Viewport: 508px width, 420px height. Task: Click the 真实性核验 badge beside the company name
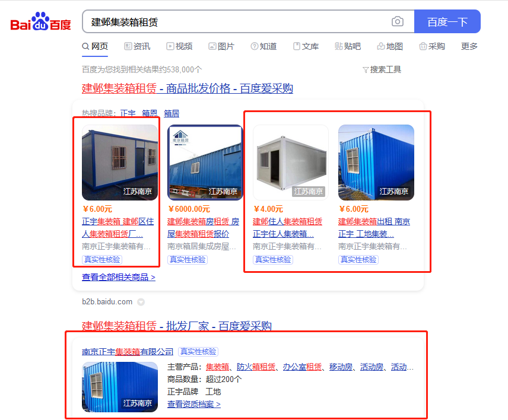pos(198,352)
